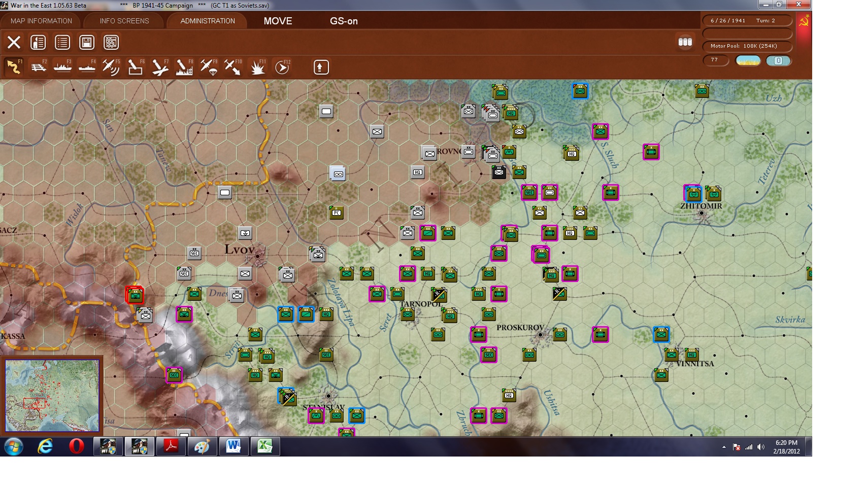This screenshot has height=489, width=868.
Task: Launch Internet Explorer from the taskbar
Action: coord(45,447)
